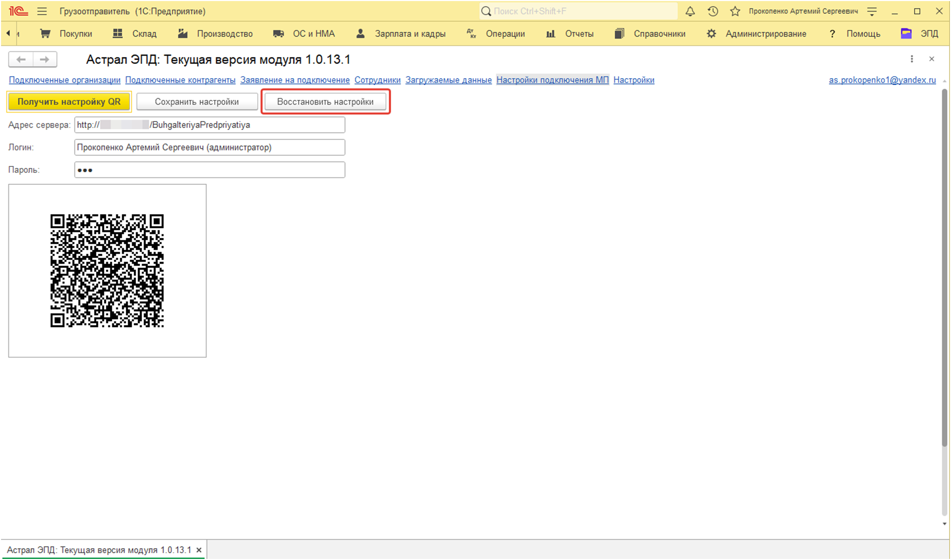This screenshot has width=951, height=560.
Task: Select Настройки подключения МП link
Action: pyautogui.click(x=552, y=80)
